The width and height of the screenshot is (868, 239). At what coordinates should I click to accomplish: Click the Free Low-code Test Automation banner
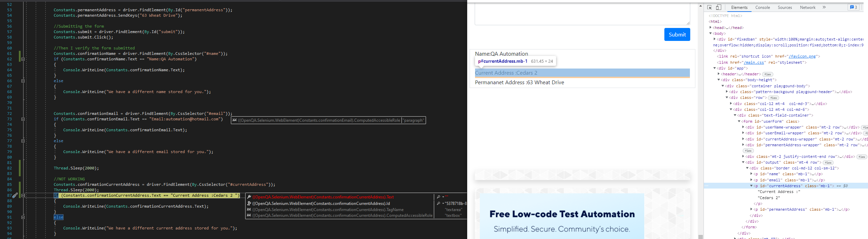click(x=562, y=216)
